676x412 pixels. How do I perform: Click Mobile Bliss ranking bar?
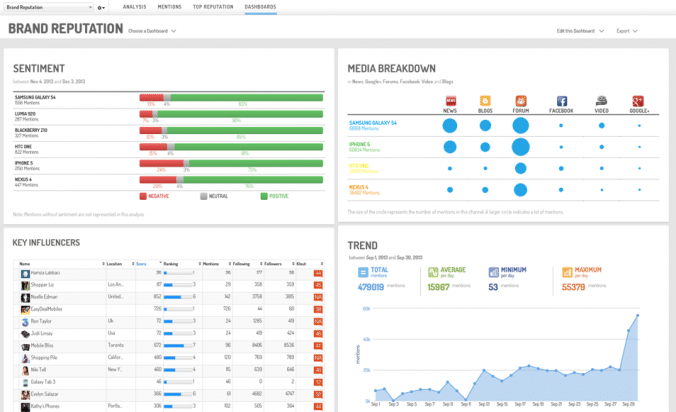[x=179, y=346]
